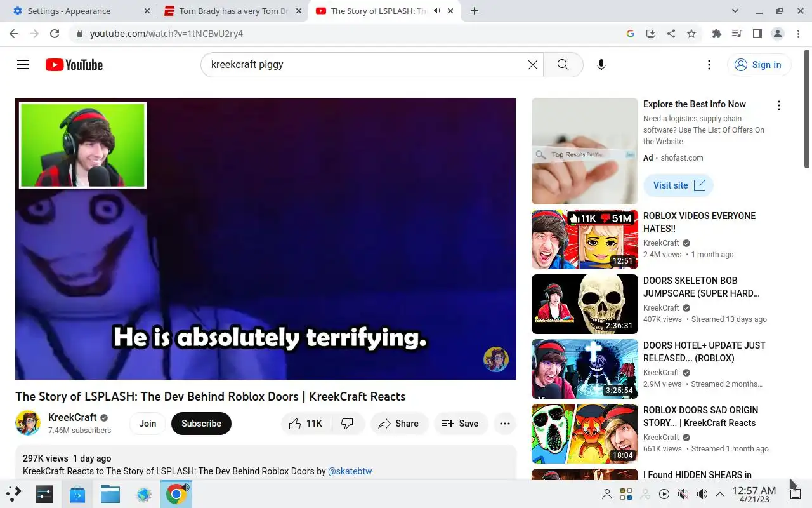This screenshot has width=812, height=508.
Task: Start voice search with microphone
Action: pos(601,64)
